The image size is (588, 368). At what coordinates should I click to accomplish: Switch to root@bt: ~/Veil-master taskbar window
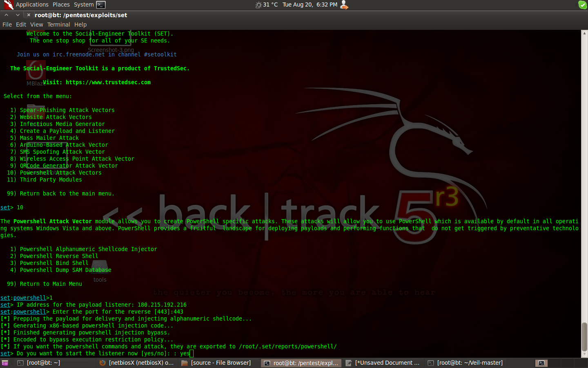tap(465, 363)
